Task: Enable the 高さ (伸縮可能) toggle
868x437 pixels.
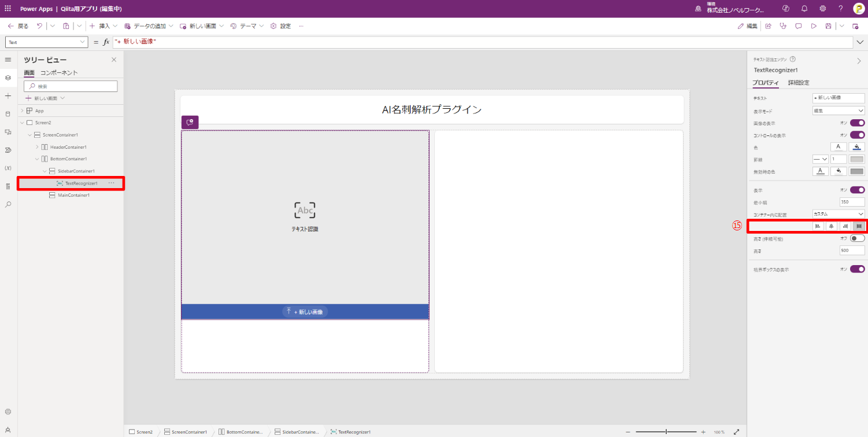Action: pos(856,238)
